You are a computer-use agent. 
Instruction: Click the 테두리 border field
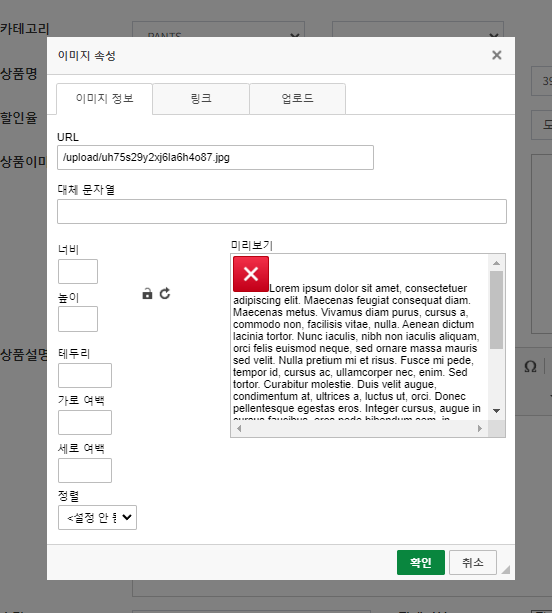[x=85, y=375]
